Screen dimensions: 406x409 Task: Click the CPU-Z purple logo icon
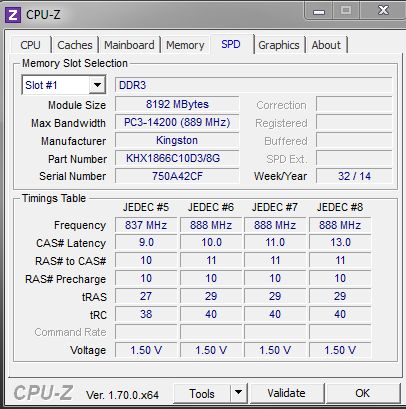pos(13,15)
